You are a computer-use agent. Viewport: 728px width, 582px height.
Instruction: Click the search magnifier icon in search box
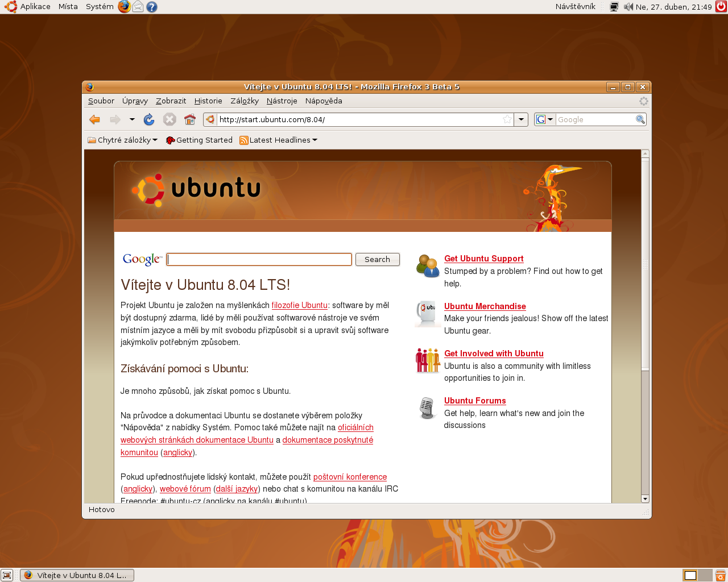[x=640, y=119]
